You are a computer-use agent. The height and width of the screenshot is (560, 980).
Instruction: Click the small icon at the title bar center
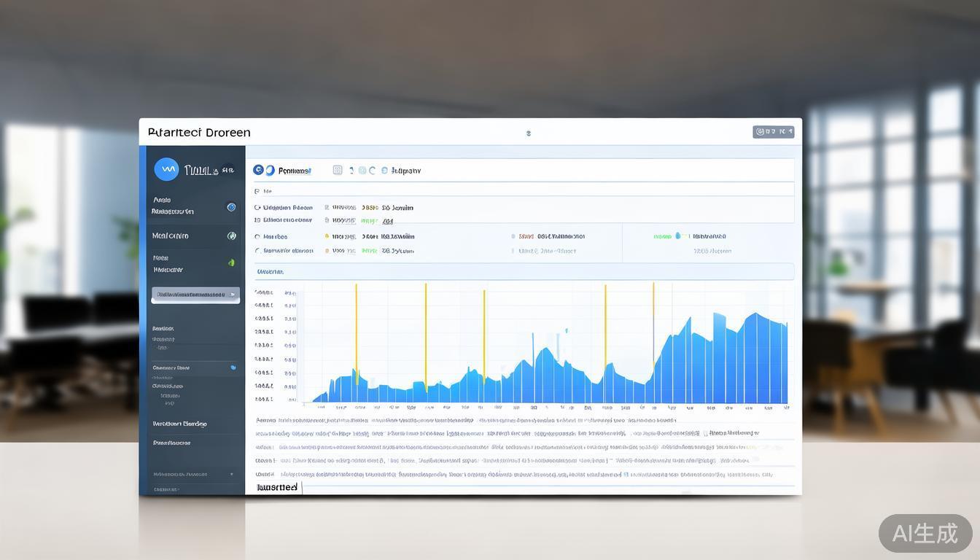click(529, 133)
